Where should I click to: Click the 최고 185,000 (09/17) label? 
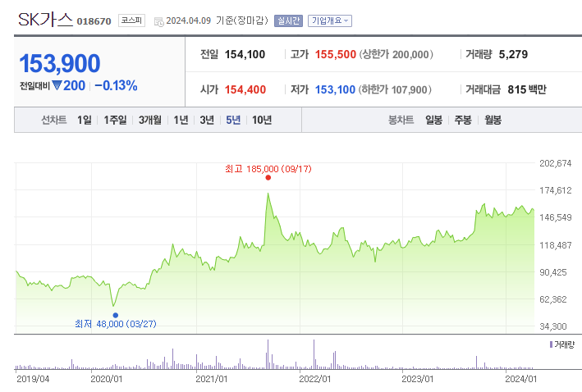coord(268,169)
